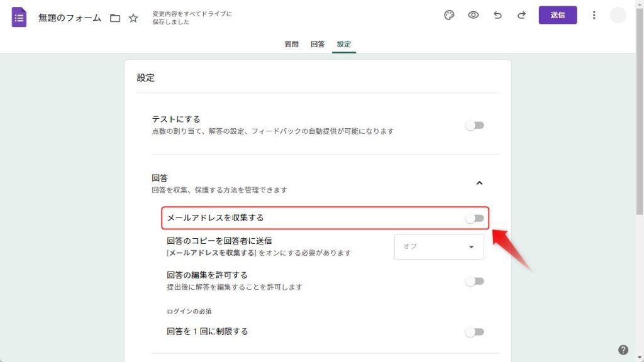Click the 設定 heading text
The image size is (644, 362).
tap(146, 78)
